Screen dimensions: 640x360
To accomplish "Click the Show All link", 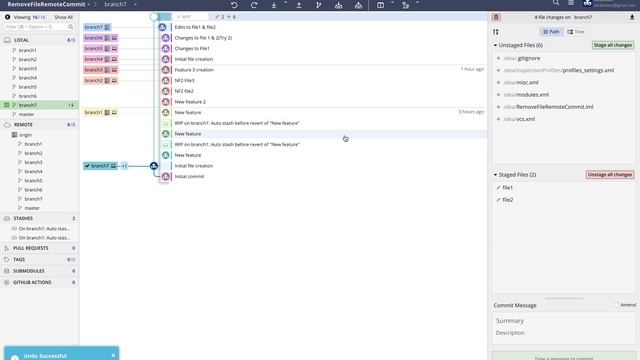I will pyautogui.click(x=63, y=17).
